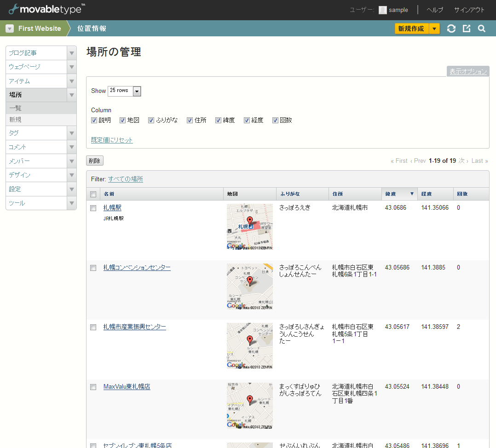Expand the 設定 sidebar arrow
This screenshot has height=448, width=496.
[x=72, y=189]
